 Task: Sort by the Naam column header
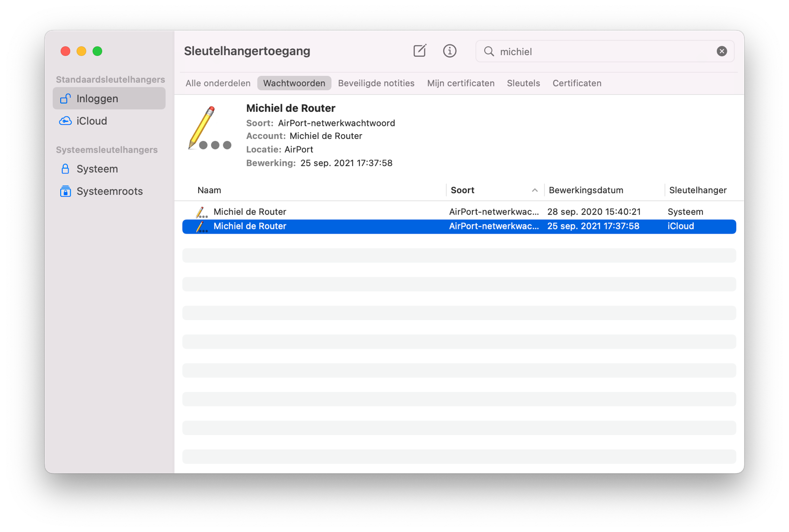tap(210, 190)
